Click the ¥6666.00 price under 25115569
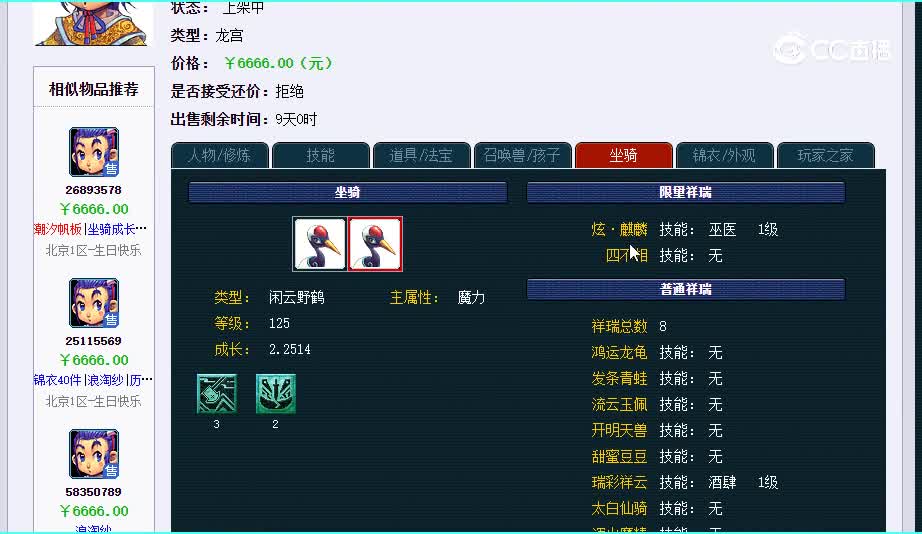 click(x=94, y=360)
